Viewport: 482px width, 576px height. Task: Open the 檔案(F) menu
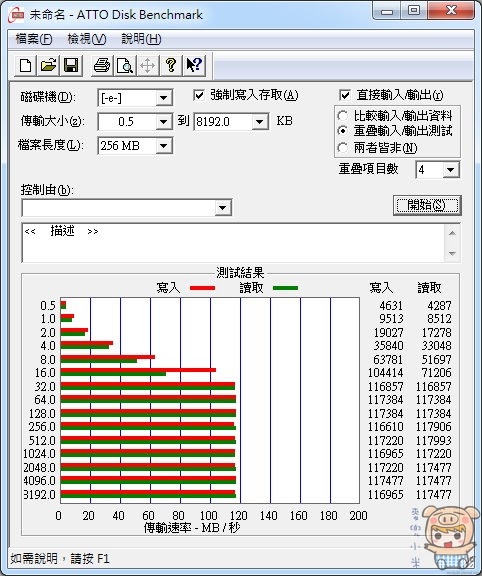(34, 39)
